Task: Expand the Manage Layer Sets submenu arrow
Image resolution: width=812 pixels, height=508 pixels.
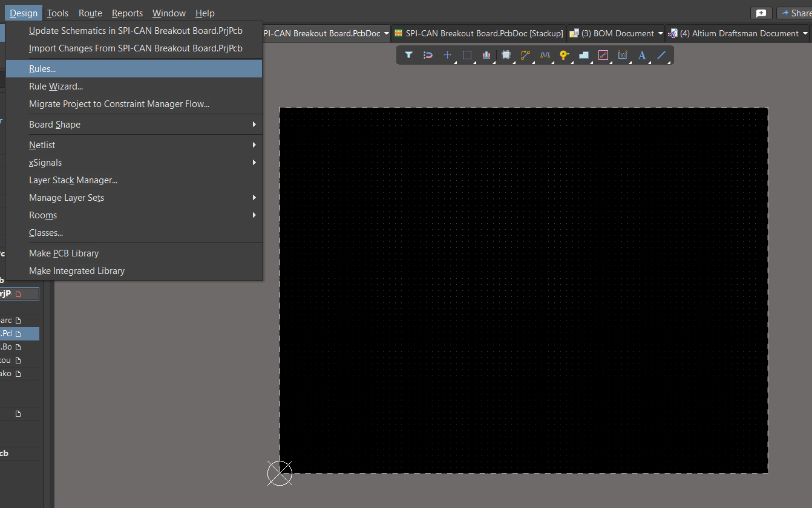Action: 254,198
